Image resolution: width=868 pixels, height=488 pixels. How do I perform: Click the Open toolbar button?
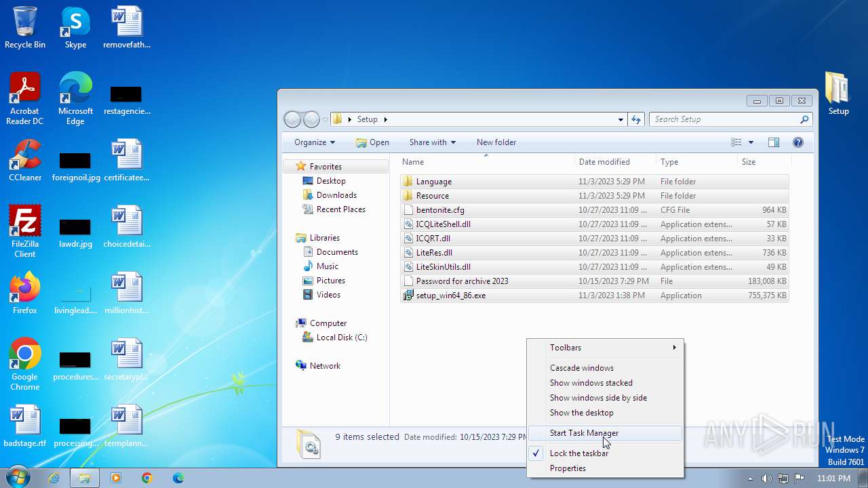[372, 142]
